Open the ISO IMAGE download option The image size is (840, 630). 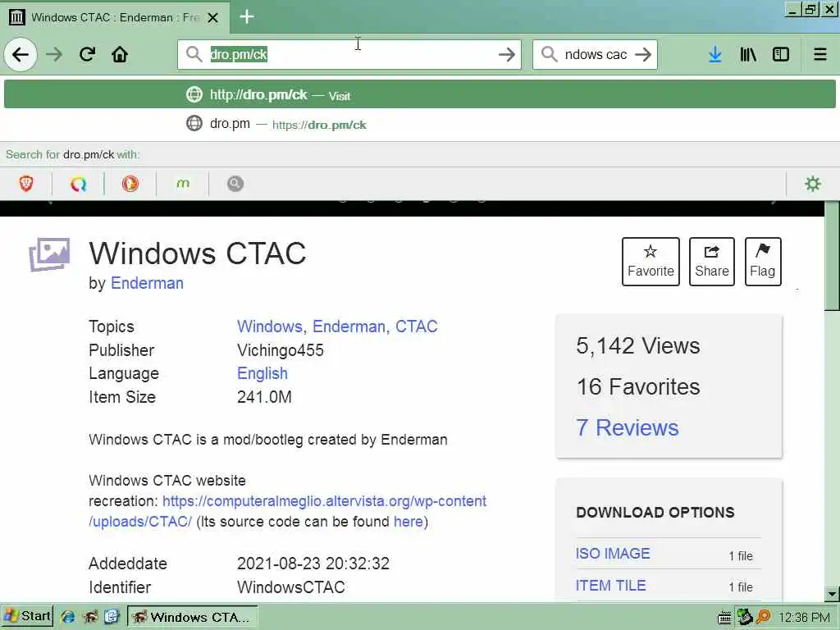(x=613, y=554)
